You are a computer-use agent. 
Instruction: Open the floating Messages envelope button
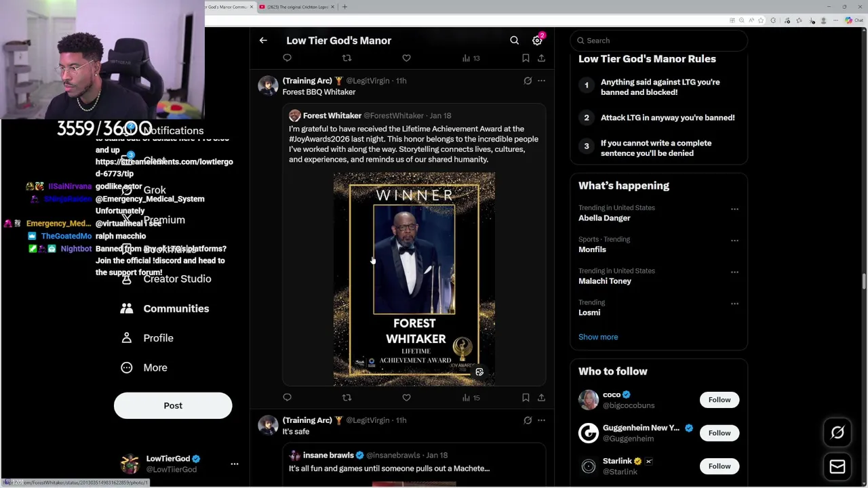pyautogui.click(x=837, y=466)
